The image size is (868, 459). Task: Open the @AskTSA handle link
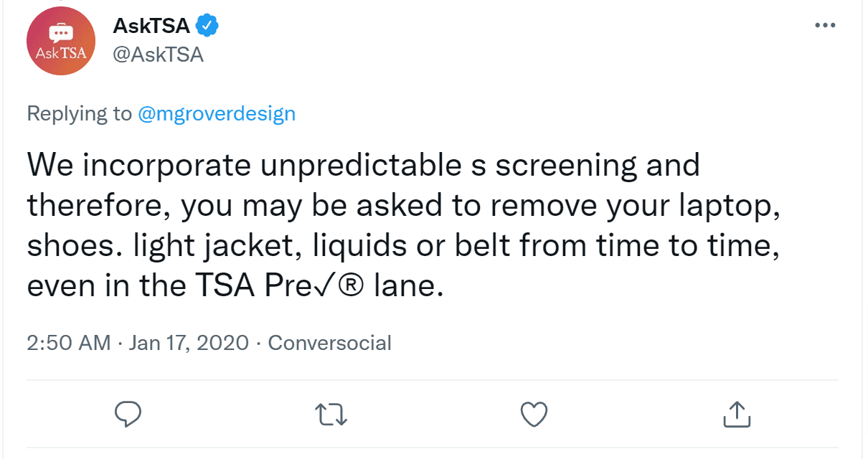(x=159, y=55)
